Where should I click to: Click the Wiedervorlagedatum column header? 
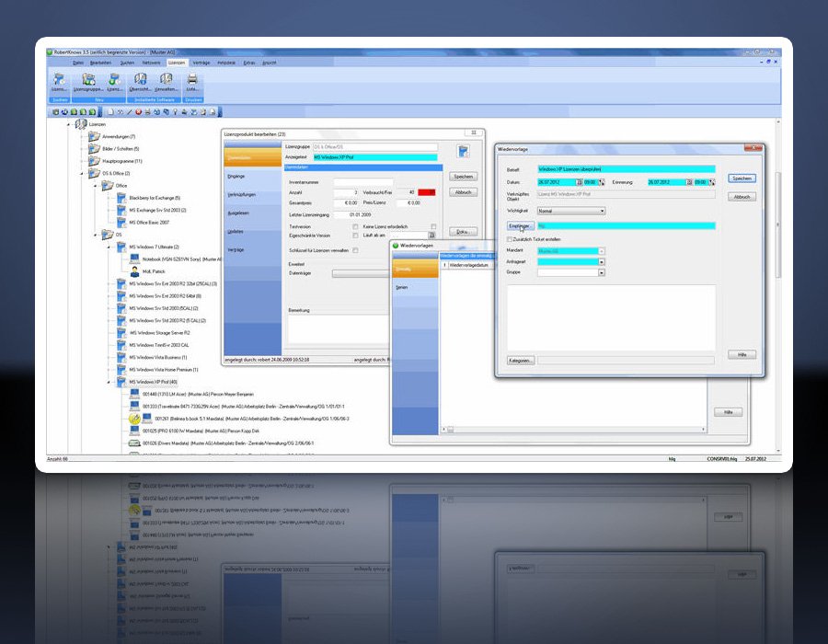coord(468,265)
